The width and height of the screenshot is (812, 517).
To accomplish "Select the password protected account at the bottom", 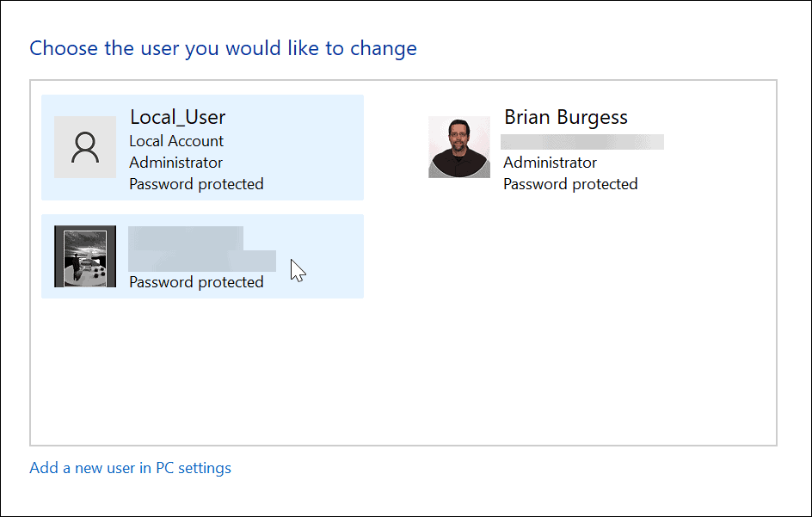I will (x=202, y=255).
